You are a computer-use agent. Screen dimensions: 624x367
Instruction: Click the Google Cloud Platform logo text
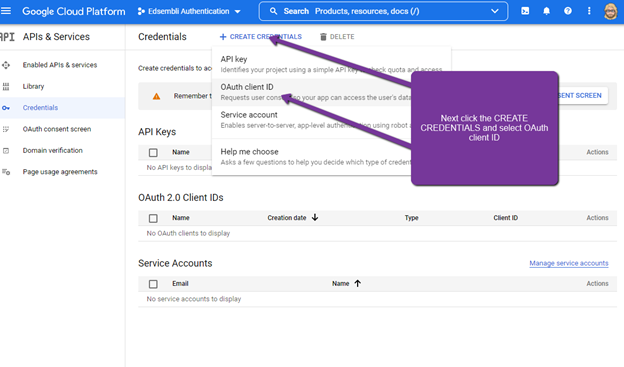point(74,11)
